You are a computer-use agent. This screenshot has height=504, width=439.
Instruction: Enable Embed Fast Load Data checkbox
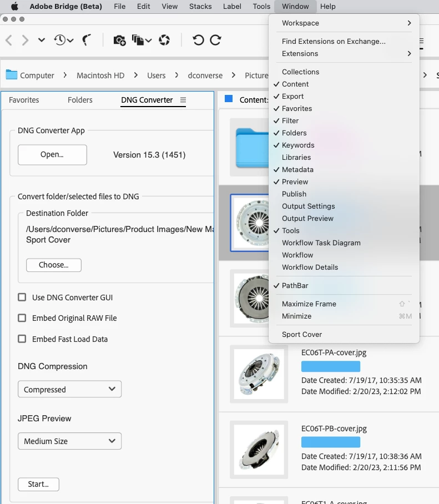(x=22, y=339)
